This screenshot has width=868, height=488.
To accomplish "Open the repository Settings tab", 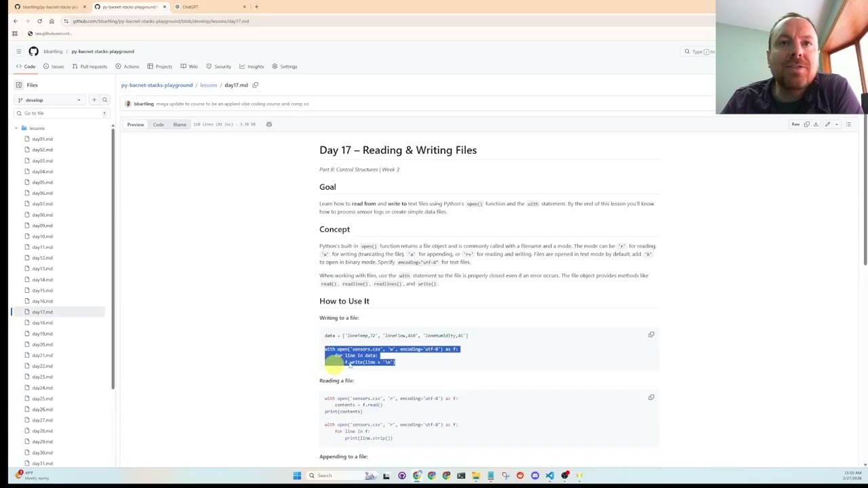I will tap(285, 66).
